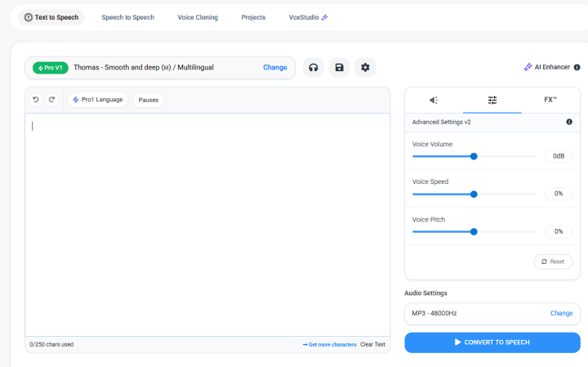Switch to the sliders settings tab
The height and width of the screenshot is (367, 588).
click(x=492, y=100)
